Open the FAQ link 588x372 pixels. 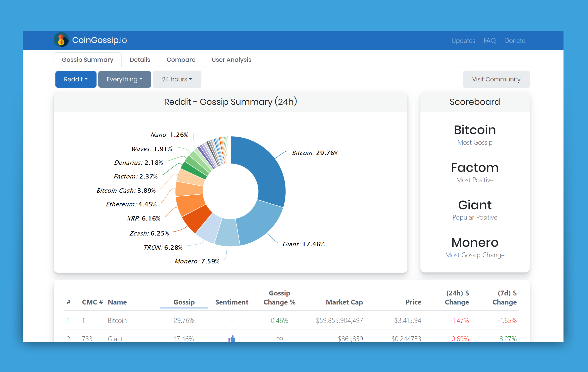(490, 41)
